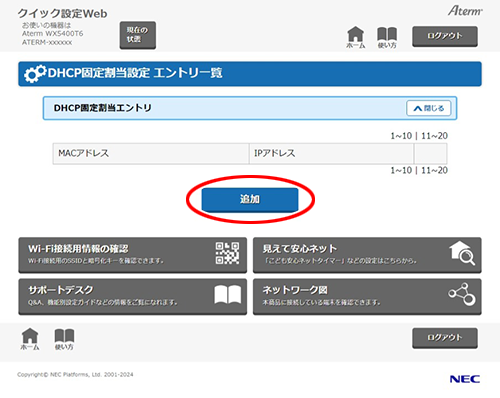500x398 pixels.
Task: Click house magnifier icon in 見えて安心ネット
Action: [x=462, y=253]
